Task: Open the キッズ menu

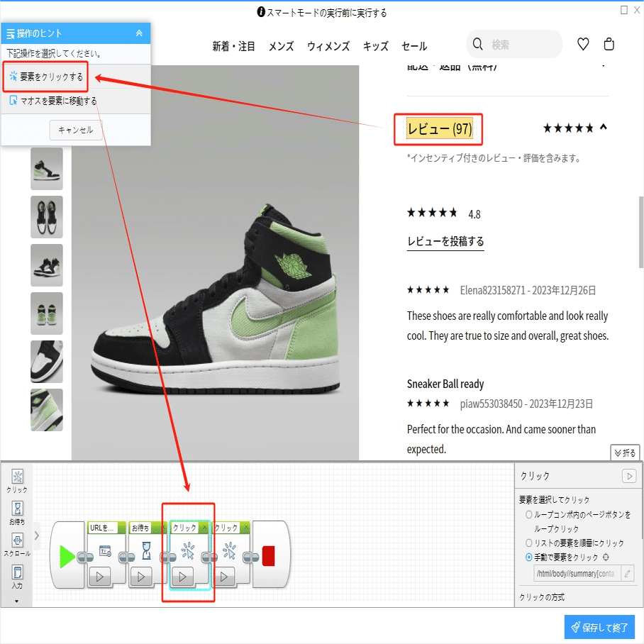Action: [x=375, y=46]
